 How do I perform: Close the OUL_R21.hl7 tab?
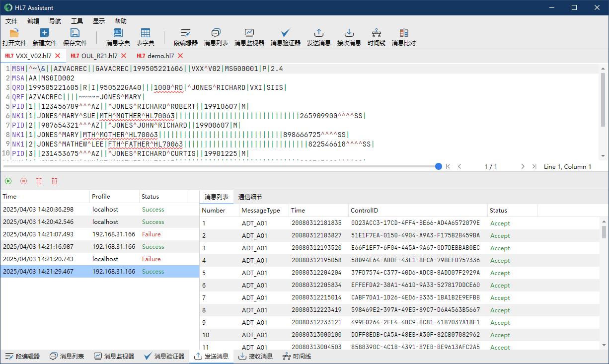[x=124, y=56]
